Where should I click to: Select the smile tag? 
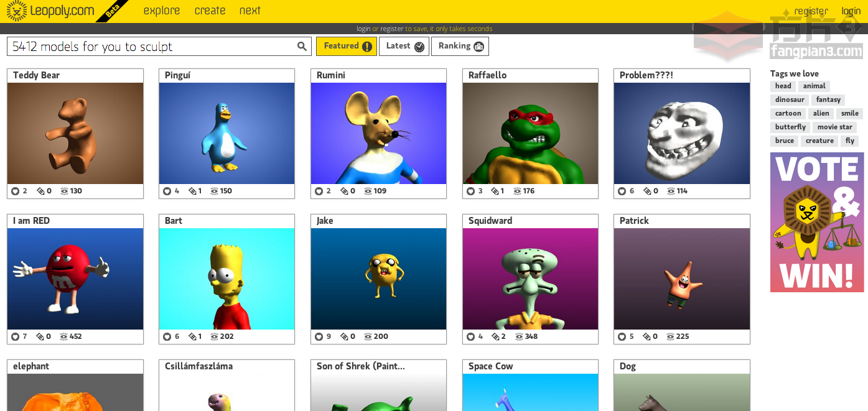(x=850, y=114)
